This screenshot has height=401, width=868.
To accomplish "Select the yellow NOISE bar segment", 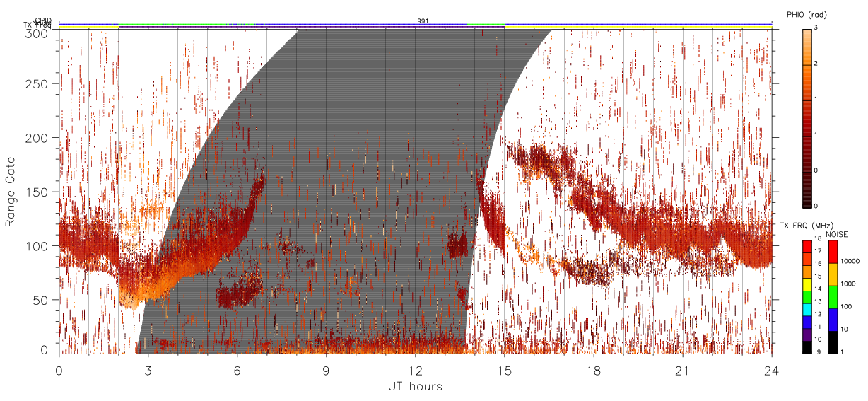I will [833, 274].
